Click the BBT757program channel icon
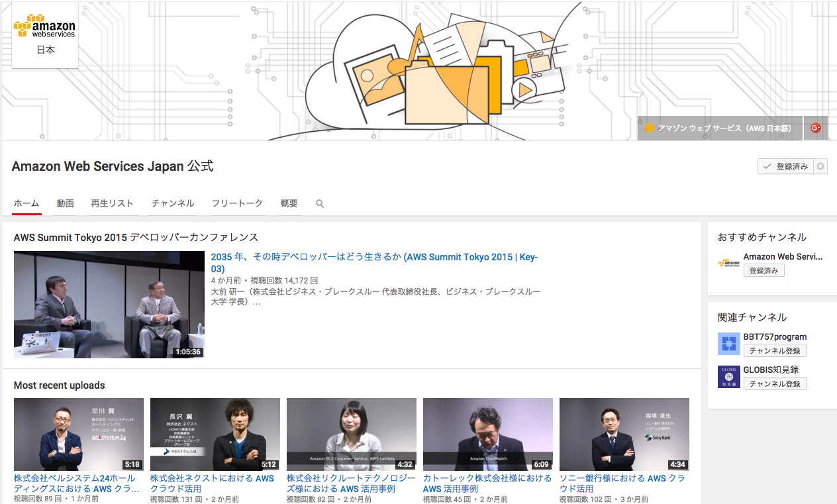Image resolution: width=837 pixels, height=504 pixels. pyautogui.click(x=728, y=344)
